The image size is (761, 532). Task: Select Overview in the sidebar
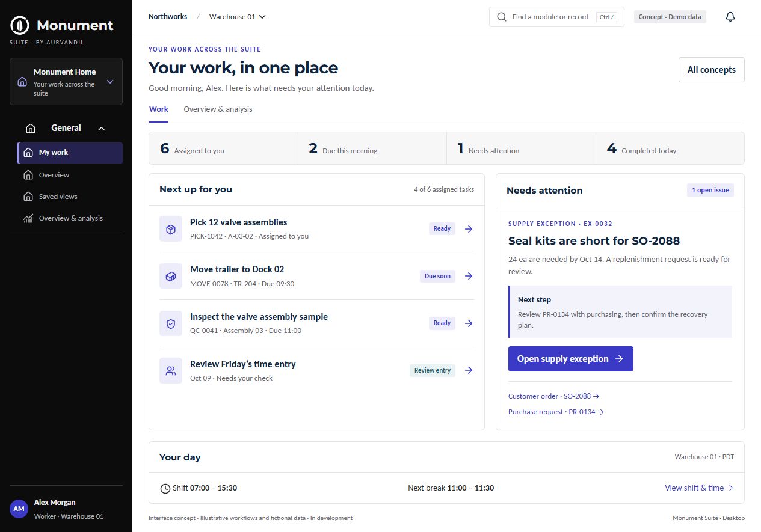coord(70,175)
